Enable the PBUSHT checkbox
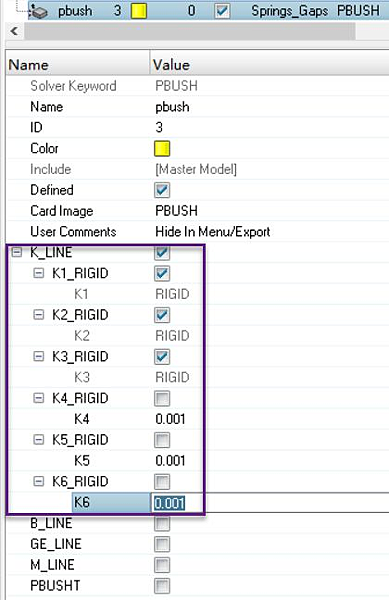Screen dimensions: 389x600 click(162, 586)
